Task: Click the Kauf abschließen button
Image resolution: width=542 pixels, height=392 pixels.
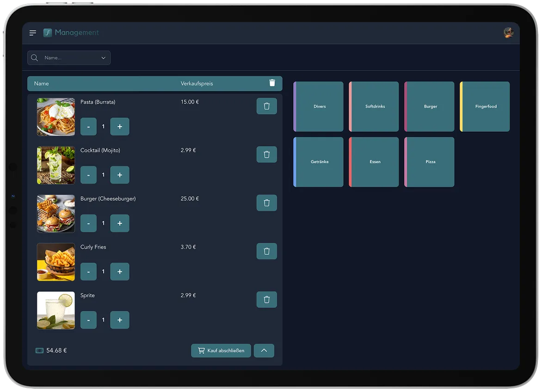Action: point(221,350)
